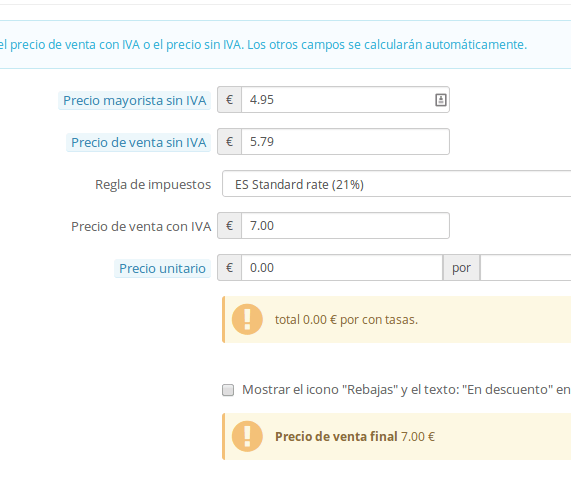Viewport: 571px width, 478px height.
Task: Click warning icon next to Precio de venta final
Action: (x=247, y=436)
